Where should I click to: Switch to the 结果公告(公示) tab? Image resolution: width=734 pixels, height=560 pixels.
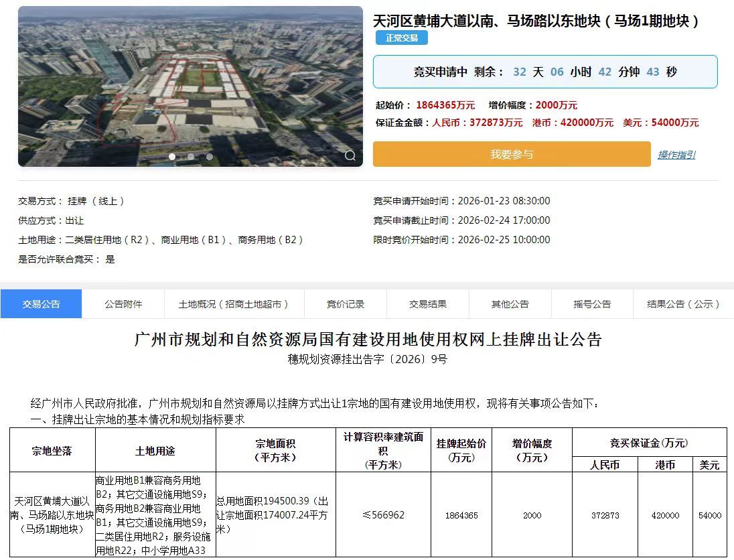[x=683, y=304]
